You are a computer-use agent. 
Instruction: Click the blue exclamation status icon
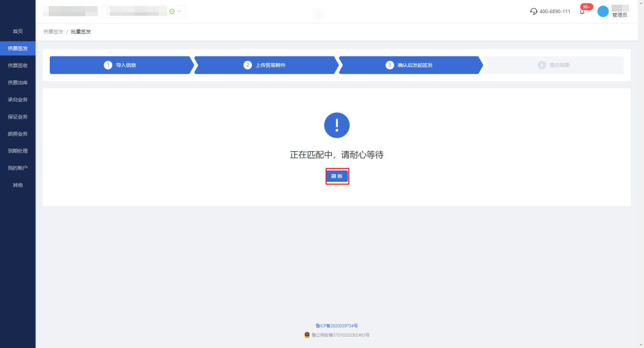(x=337, y=125)
